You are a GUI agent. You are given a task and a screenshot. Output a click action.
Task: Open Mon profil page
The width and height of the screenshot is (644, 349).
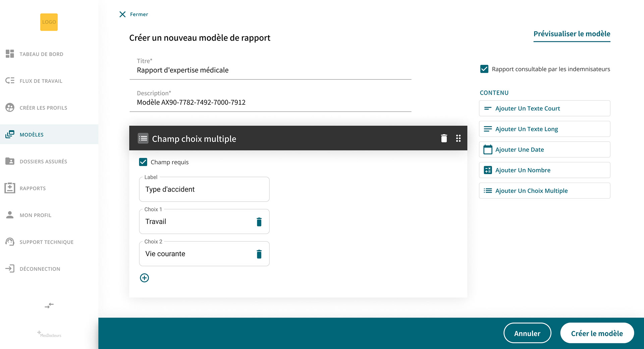click(49, 215)
